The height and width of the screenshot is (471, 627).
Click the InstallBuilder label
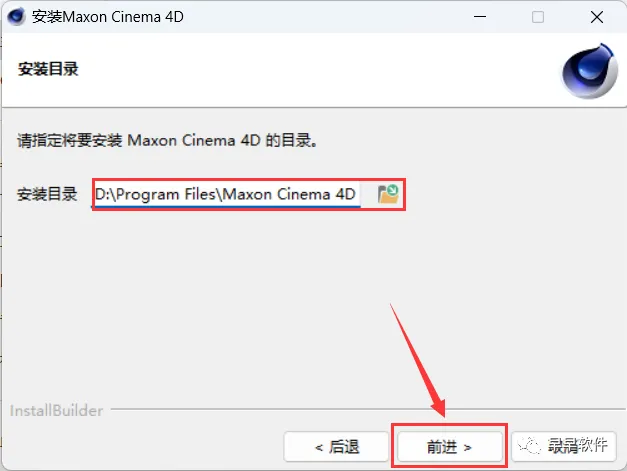coord(56,411)
